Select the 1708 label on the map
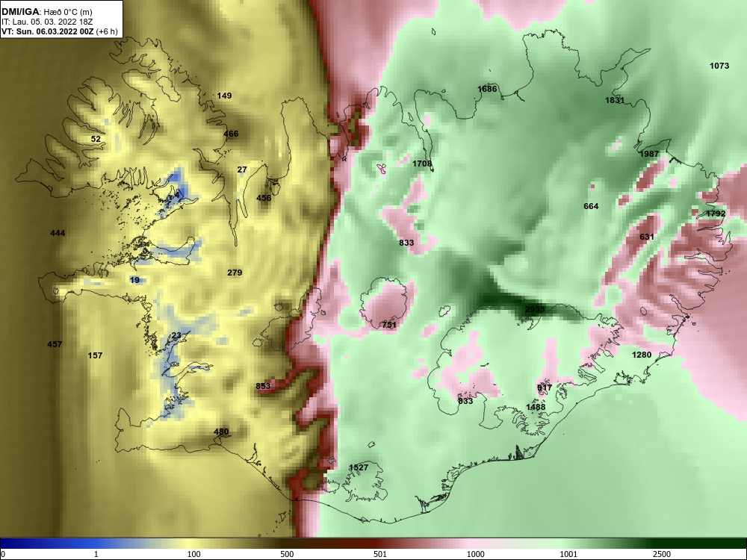 (x=422, y=164)
